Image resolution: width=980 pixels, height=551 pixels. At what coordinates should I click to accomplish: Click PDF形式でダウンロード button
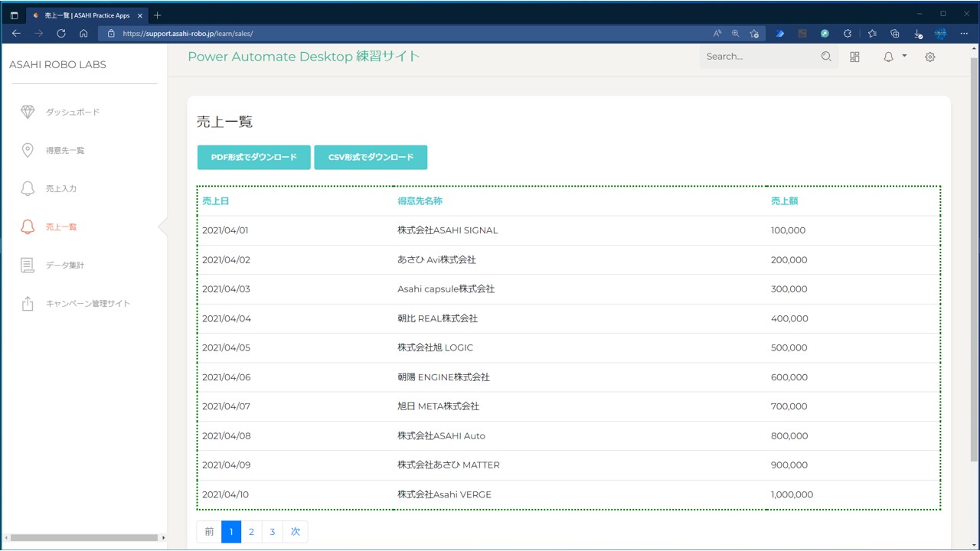(254, 157)
